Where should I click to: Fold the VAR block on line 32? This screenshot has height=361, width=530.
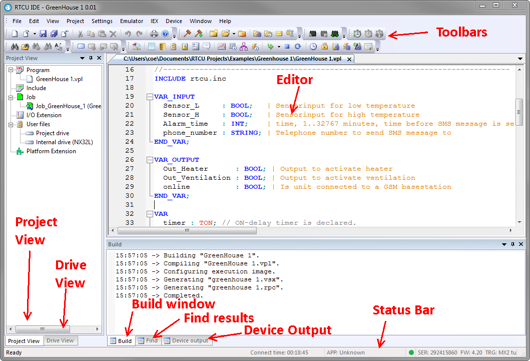click(x=149, y=214)
